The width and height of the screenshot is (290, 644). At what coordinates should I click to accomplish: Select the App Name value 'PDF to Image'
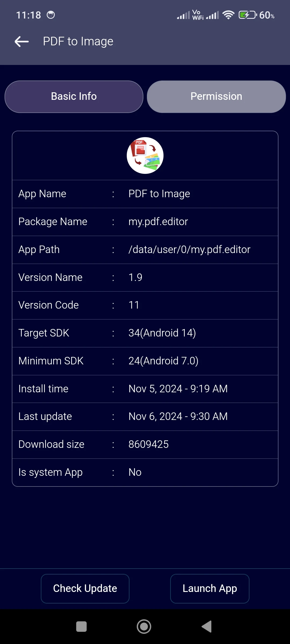(159, 194)
